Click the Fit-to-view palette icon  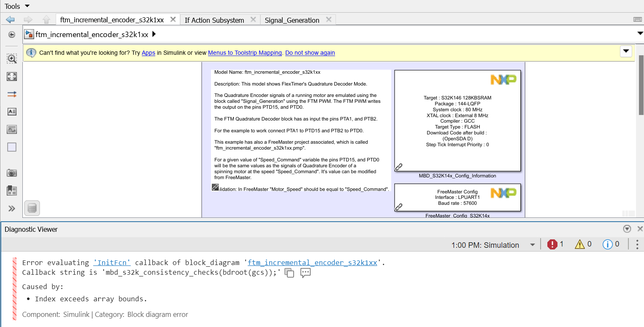12,76
